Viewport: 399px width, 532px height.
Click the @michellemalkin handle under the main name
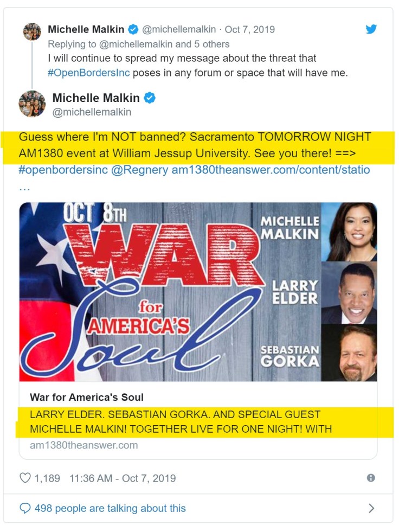pos(92,112)
